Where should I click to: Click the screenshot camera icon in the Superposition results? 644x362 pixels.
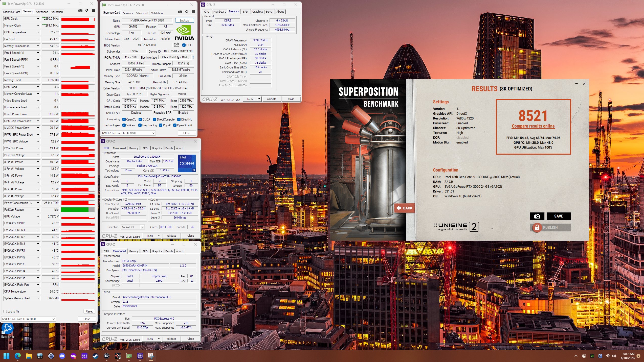tap(537, 216)
